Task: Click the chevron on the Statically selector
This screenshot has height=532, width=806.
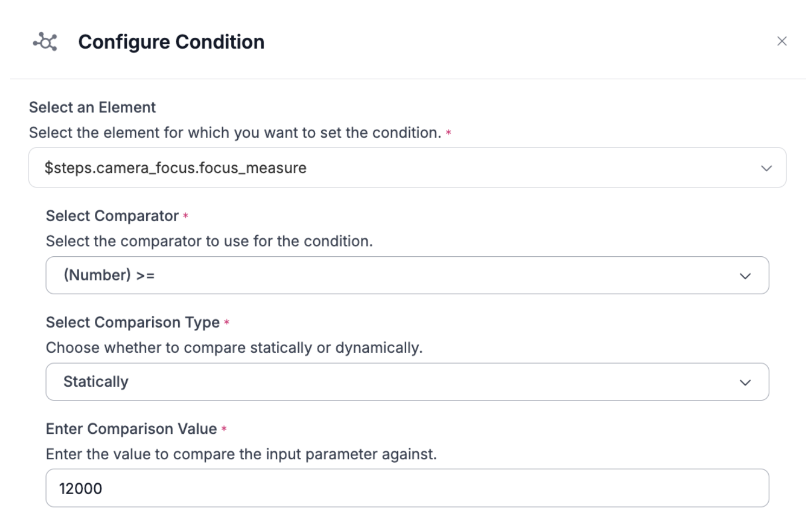Action: click(745, 382)
